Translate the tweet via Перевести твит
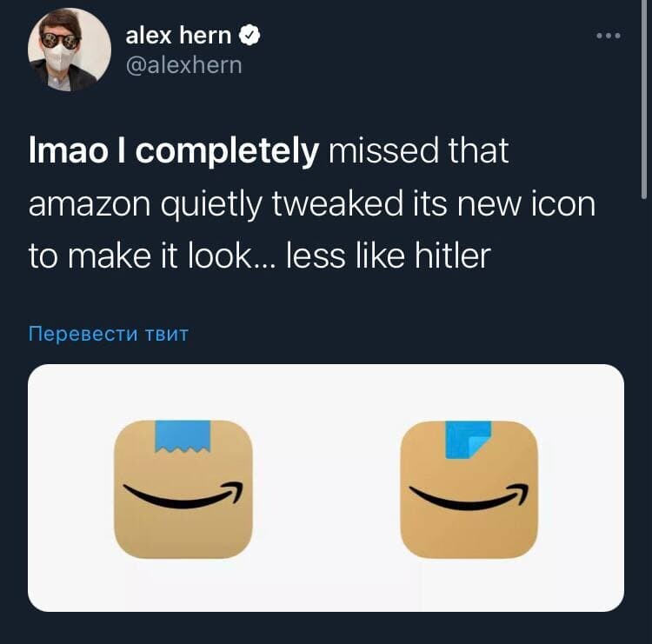652x644 pixels. coord(109,334)
